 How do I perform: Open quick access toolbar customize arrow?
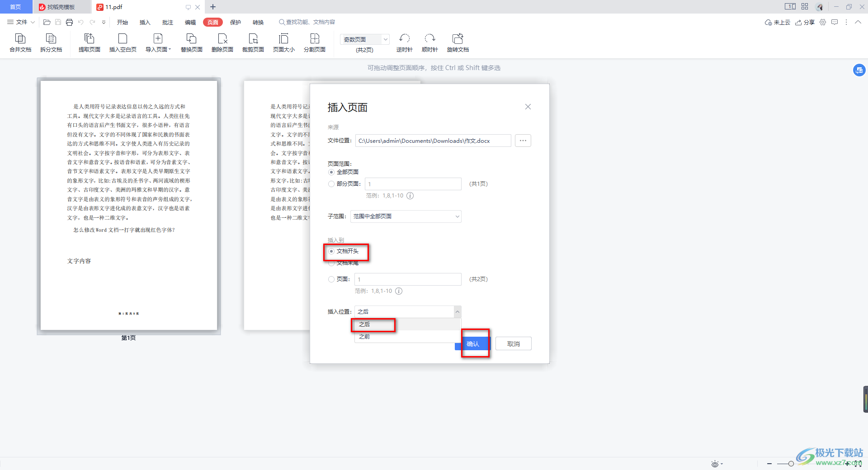pos(104,22)
